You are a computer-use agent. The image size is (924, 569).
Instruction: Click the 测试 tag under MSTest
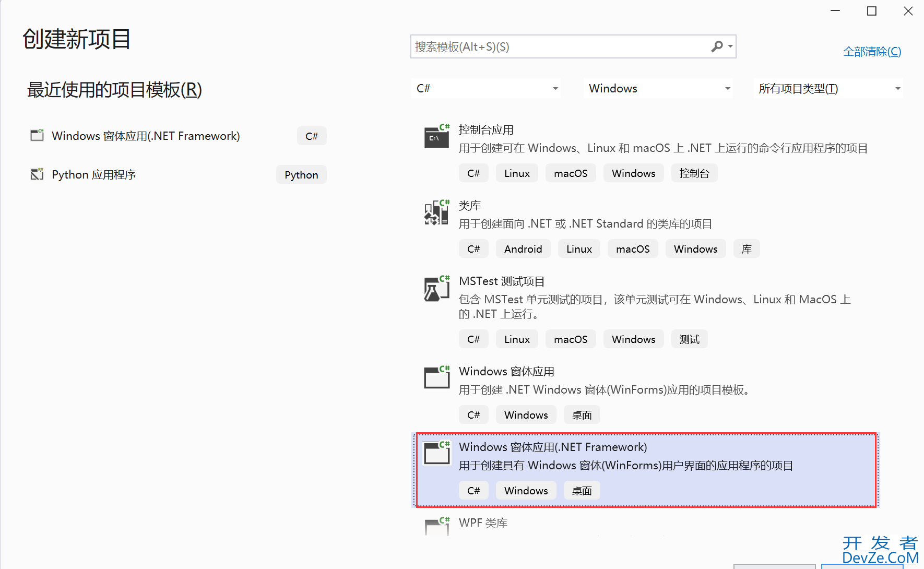point(689,339)
